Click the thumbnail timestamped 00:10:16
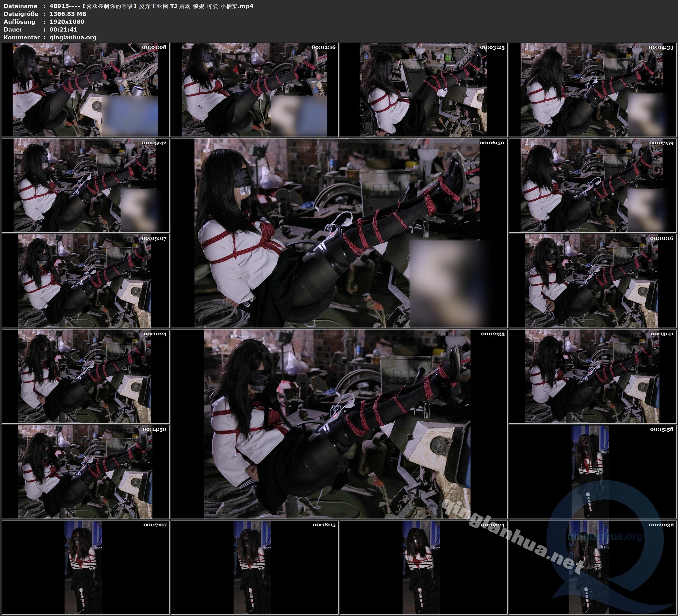Viewport: 678px width, 616px height. pyautogui.click(x=593, y=281)
